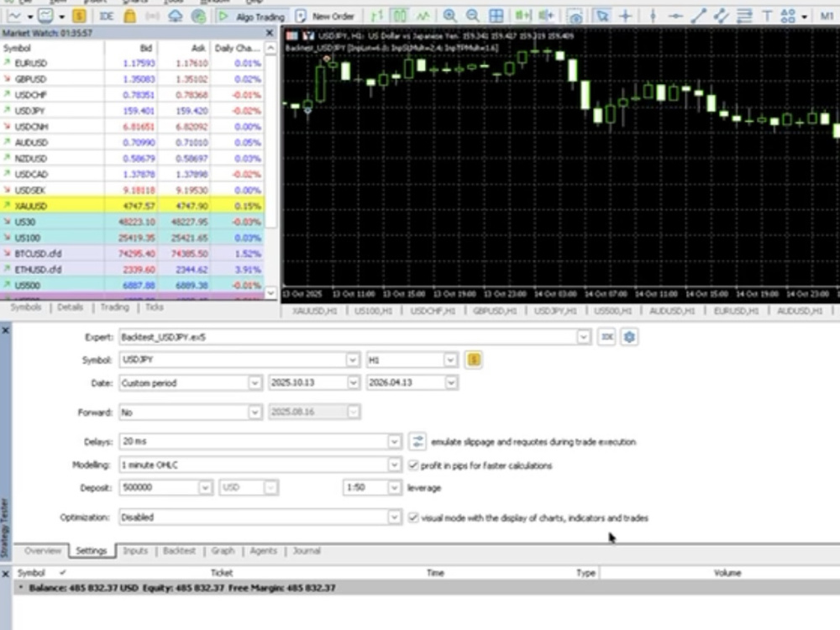Switch chart to bar chart style
This screenshot has width=840, height=630.
[377, 16]
